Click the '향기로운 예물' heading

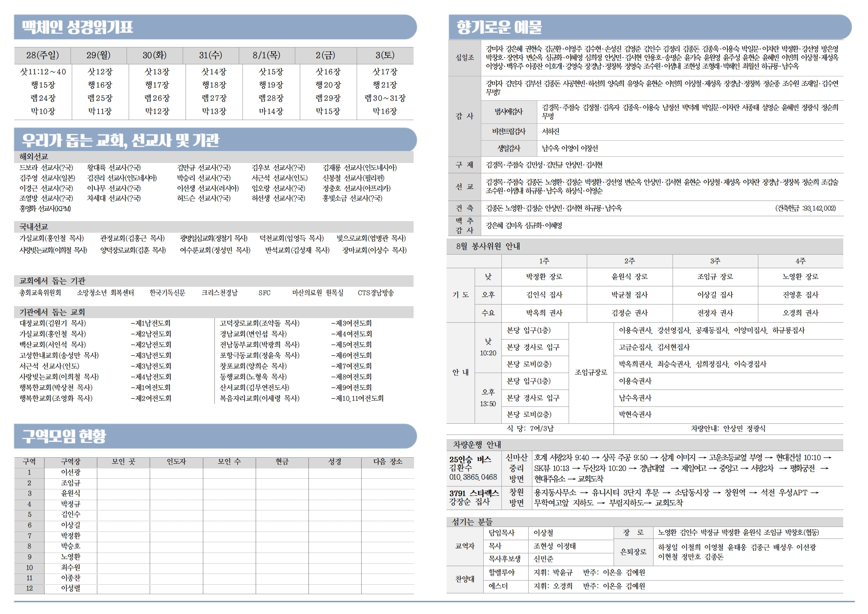pos(499,27)
